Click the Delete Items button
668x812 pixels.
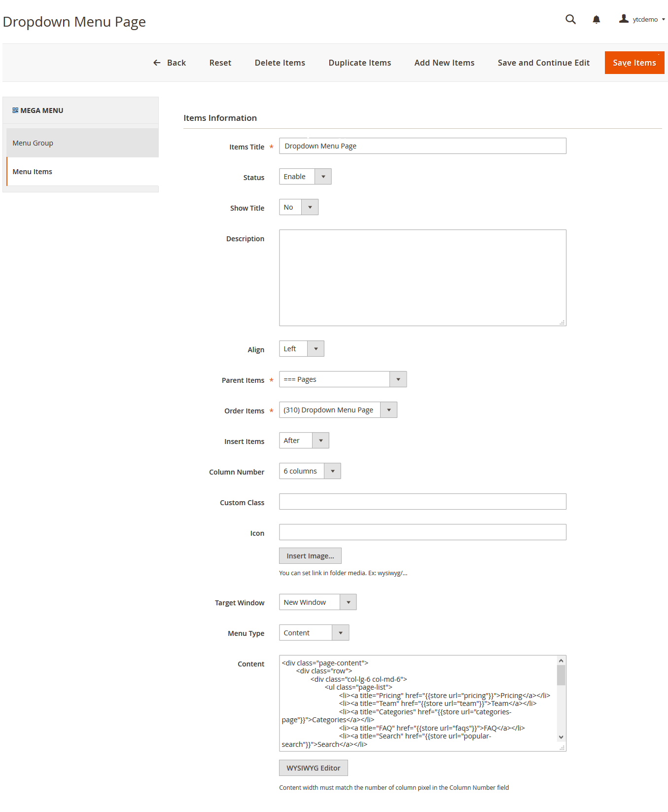280,63
